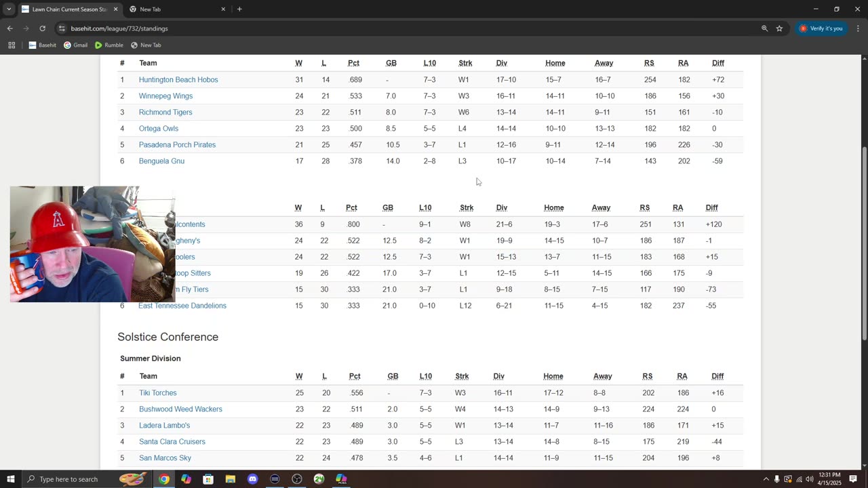Open Chrome from the taskbar
The width and height of the screenshot is (868, 488).
click(163, 479)
